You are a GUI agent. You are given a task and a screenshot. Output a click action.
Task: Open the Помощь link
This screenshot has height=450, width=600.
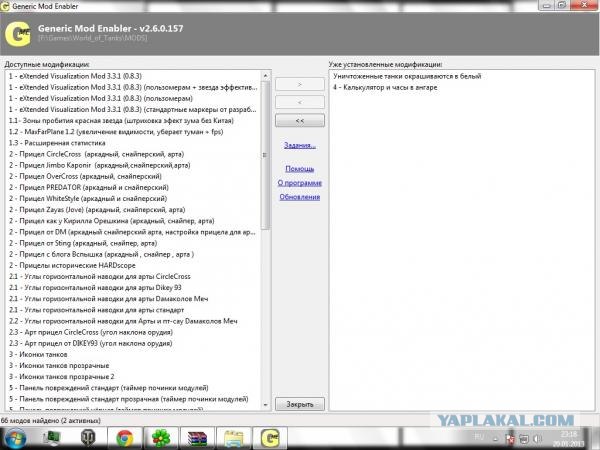[x=300, y=169]
